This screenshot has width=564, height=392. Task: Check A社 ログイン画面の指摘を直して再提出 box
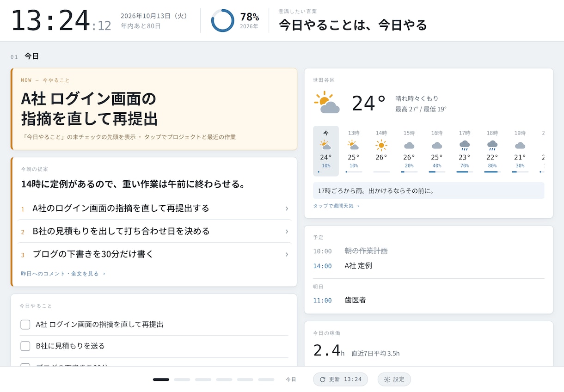[25, 325]
